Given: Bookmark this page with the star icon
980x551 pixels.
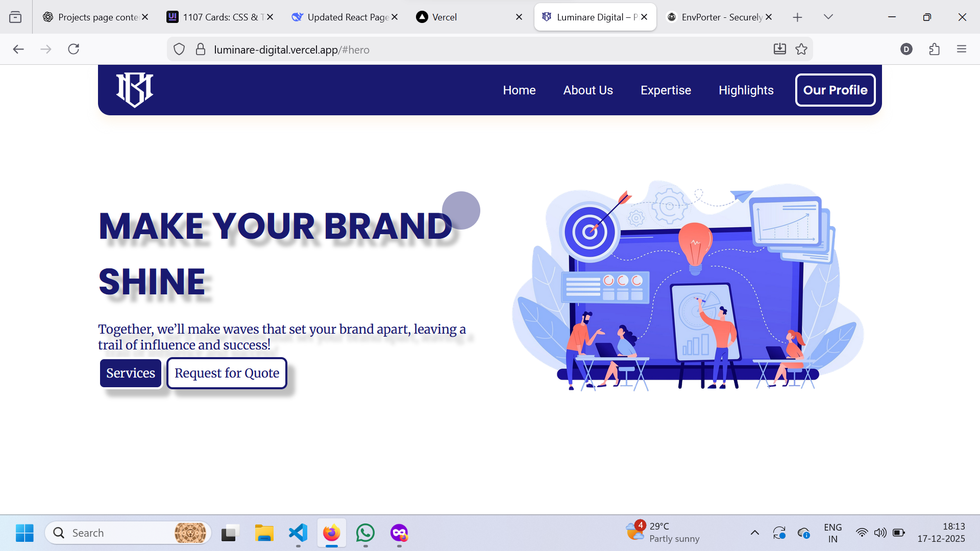Looking at the screenshot, I should tap(801, 49).
